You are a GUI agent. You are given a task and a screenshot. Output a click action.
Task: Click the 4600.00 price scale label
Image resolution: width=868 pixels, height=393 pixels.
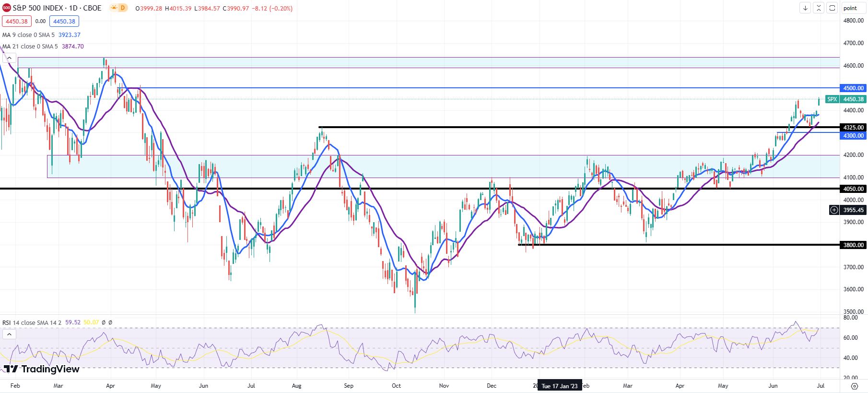click(x=853, y=66)
